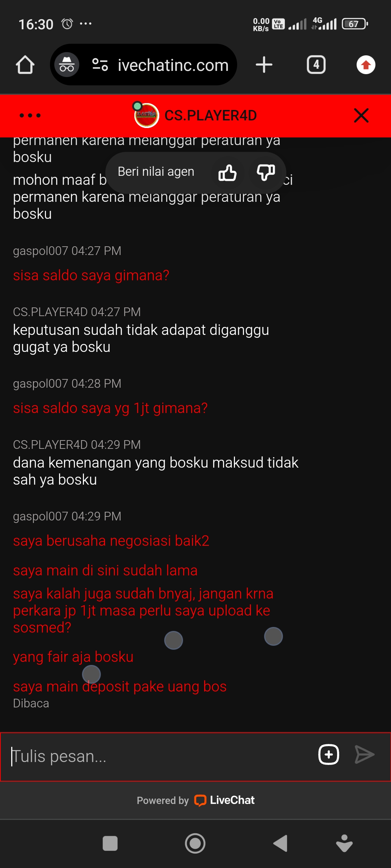Focus the Tulis pesan message field

tap(159, 757)
